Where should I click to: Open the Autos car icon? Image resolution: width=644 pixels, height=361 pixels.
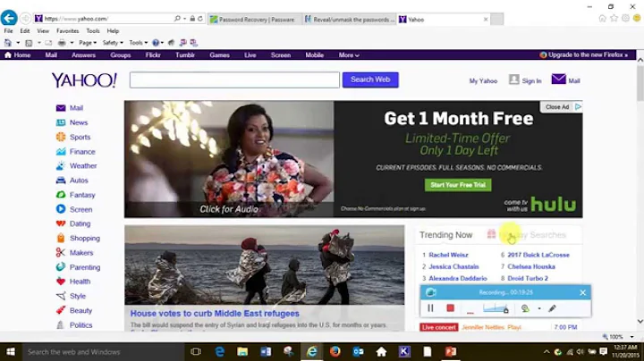click(61, 180)
